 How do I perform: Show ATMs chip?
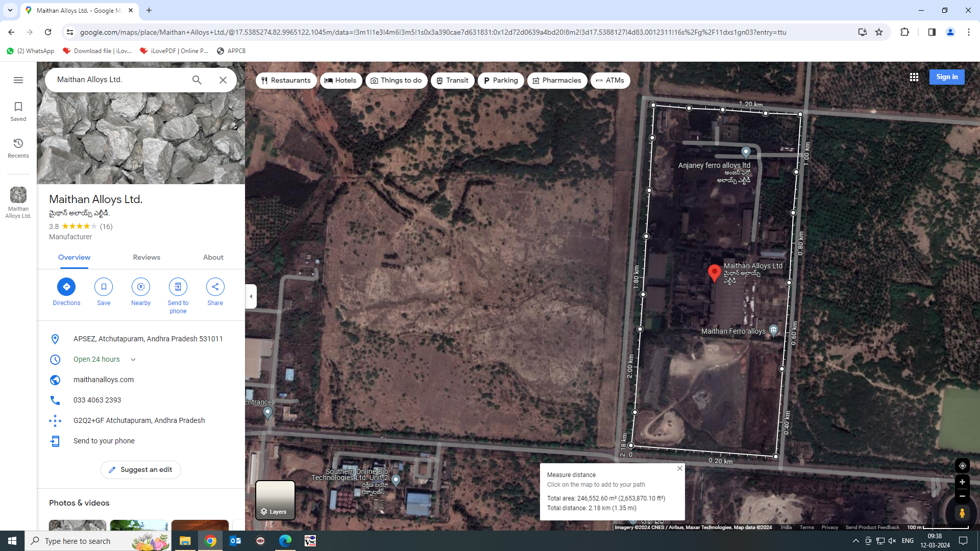(610, 81)
